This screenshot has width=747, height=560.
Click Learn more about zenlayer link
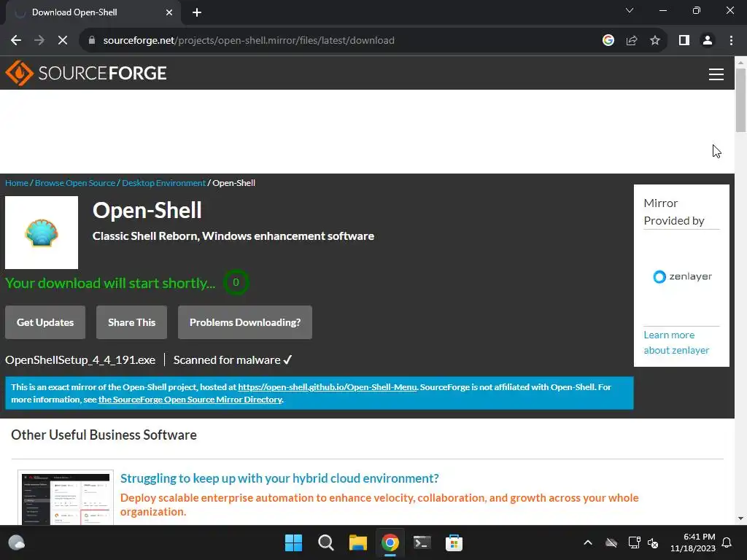coord(676,343)
